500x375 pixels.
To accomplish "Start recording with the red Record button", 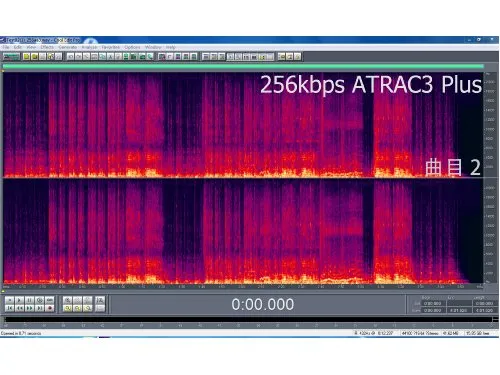I will point(50,308).
